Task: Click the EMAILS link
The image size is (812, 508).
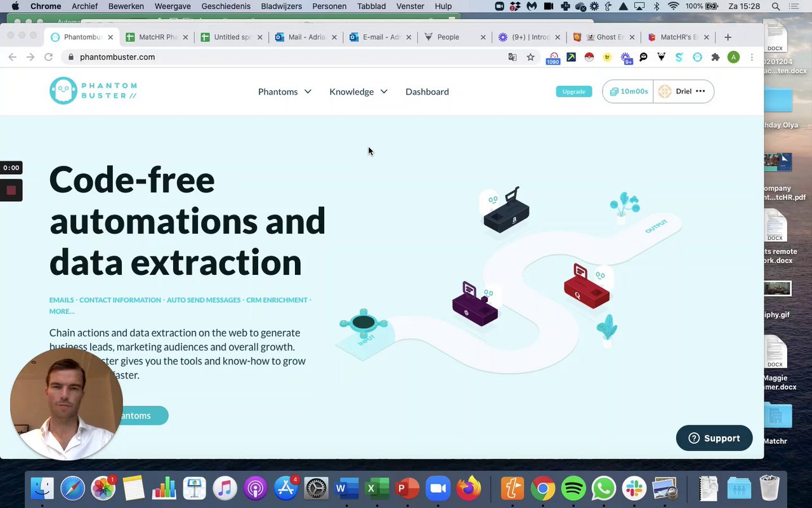Action: [x=62, y=300]
